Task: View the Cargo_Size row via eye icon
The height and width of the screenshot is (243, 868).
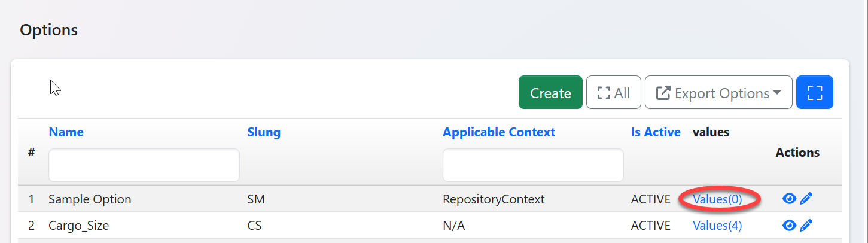Action: [x=789, y=225]
